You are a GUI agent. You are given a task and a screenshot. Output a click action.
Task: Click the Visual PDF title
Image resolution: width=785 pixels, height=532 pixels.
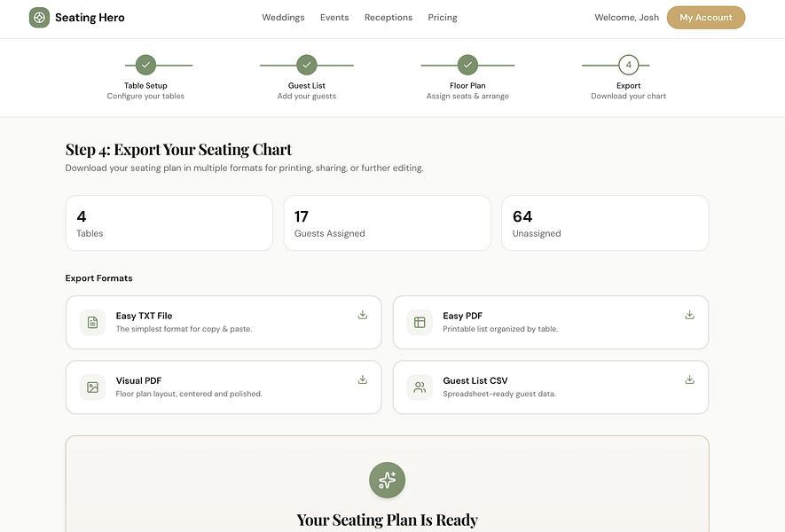[x=138, y=381]
